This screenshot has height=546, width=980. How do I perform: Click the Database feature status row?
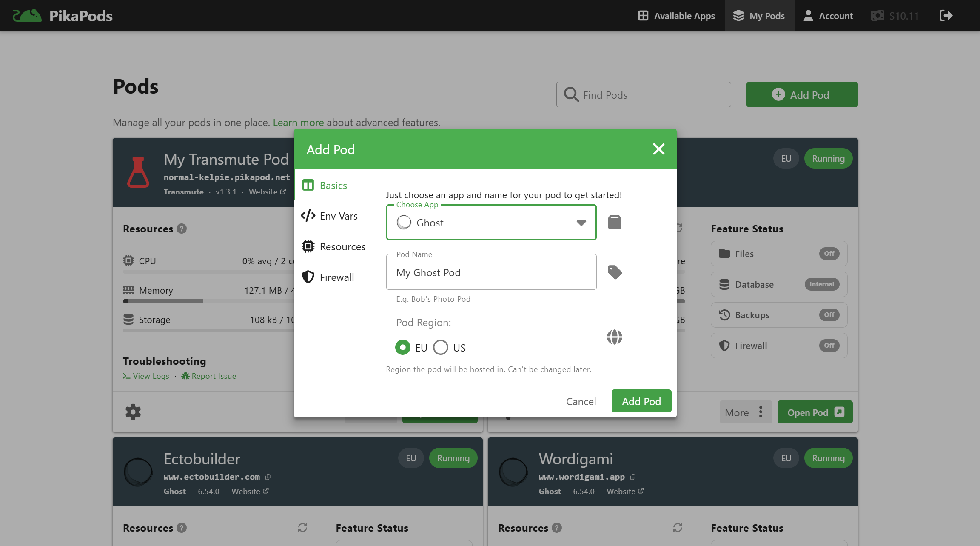click(779, 284)
